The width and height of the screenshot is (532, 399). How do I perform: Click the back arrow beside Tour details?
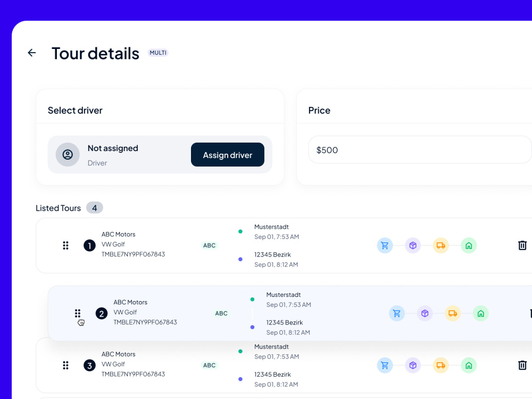pyautogui.click(x=31, y=53)
